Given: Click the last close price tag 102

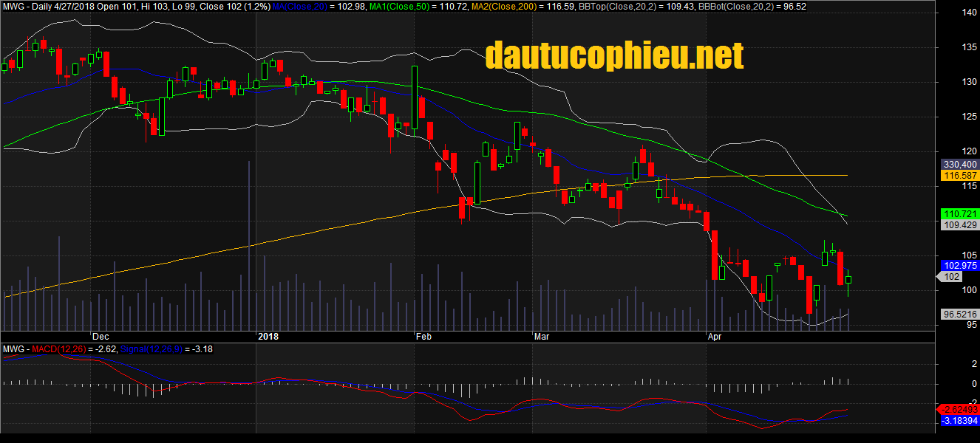Looking at the screenshot, I should [952, 277].
